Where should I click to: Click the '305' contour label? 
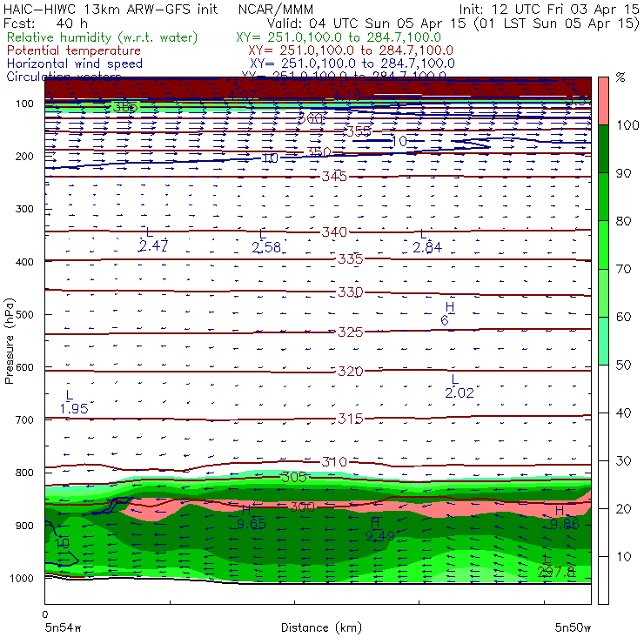294,477
